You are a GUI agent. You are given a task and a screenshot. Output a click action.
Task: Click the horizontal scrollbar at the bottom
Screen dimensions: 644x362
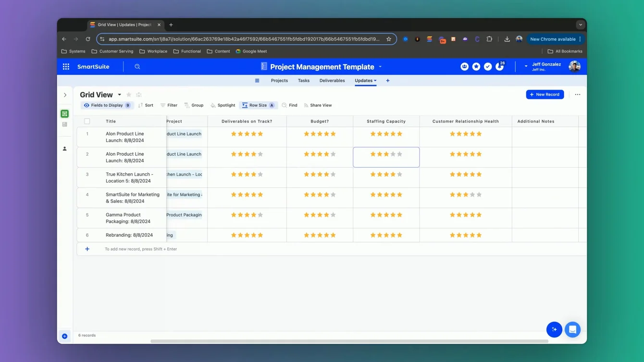point(349,341)
